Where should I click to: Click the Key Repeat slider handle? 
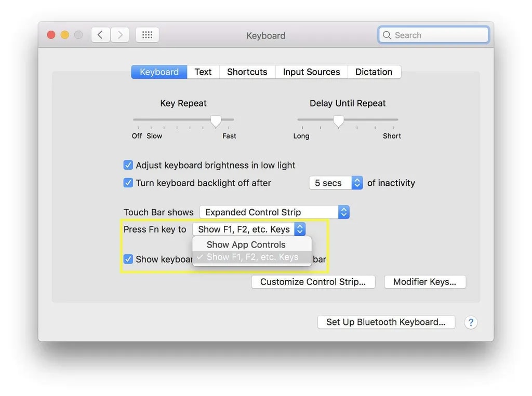(216, 121)
